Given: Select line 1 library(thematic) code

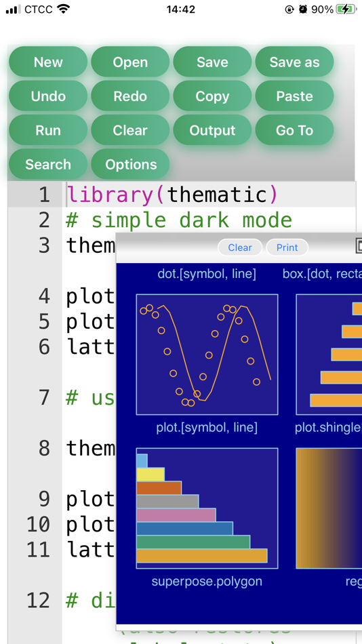Looking at the screenshot, I should click(x=172, y=195).
